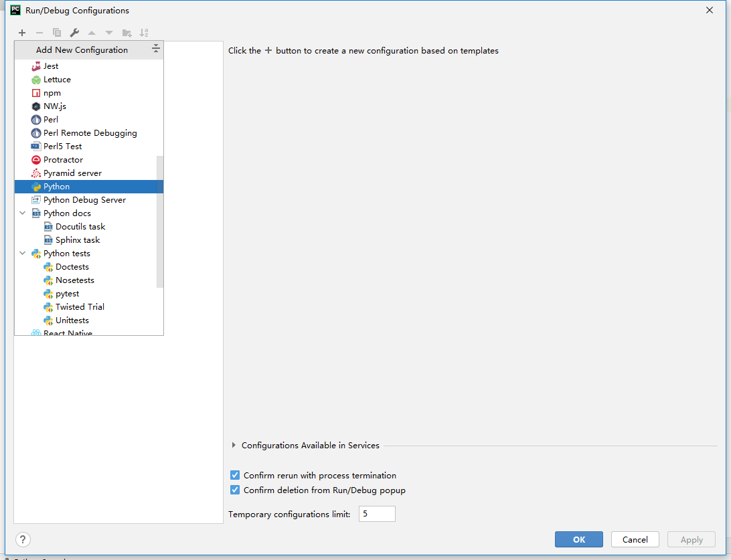Click the configuration list vertical scrollbar
This screenshot has height=560, width=731.
tap(160, 221)
